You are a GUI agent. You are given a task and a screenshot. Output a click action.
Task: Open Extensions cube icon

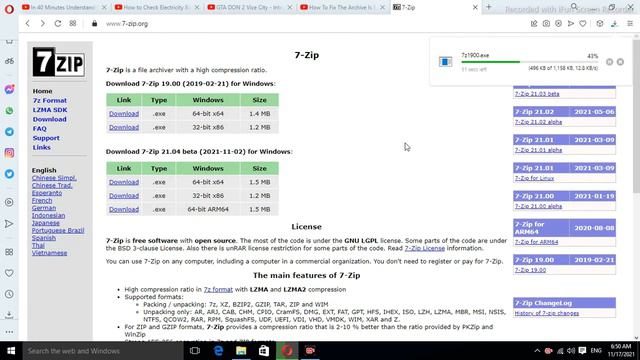(x=600, y=24)
